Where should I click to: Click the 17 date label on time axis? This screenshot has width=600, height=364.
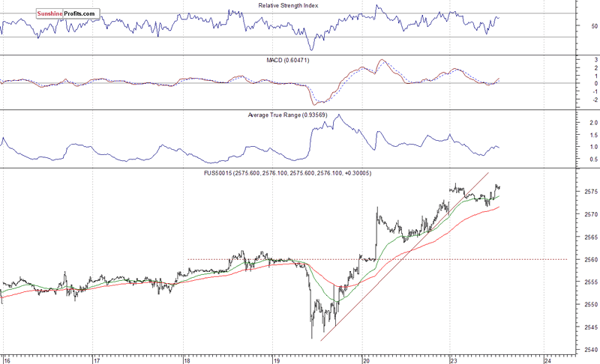point(97,360)
